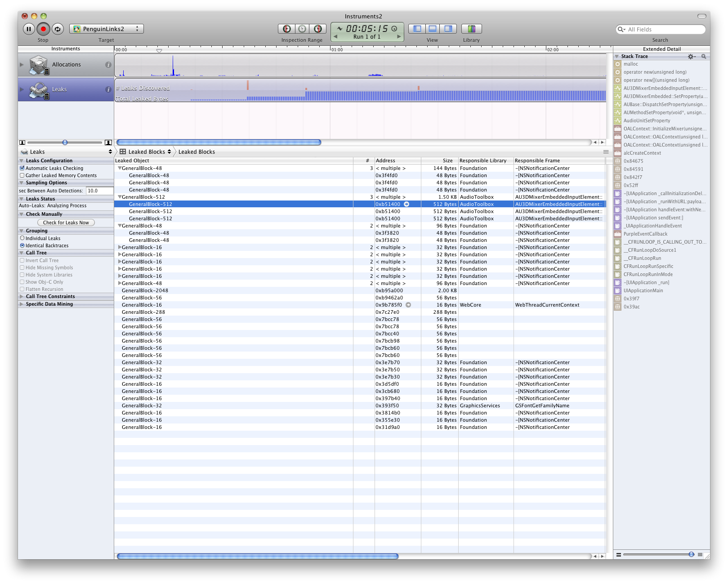Sort by the Size column header
The image size is (728, 584).
click(440, 160)
